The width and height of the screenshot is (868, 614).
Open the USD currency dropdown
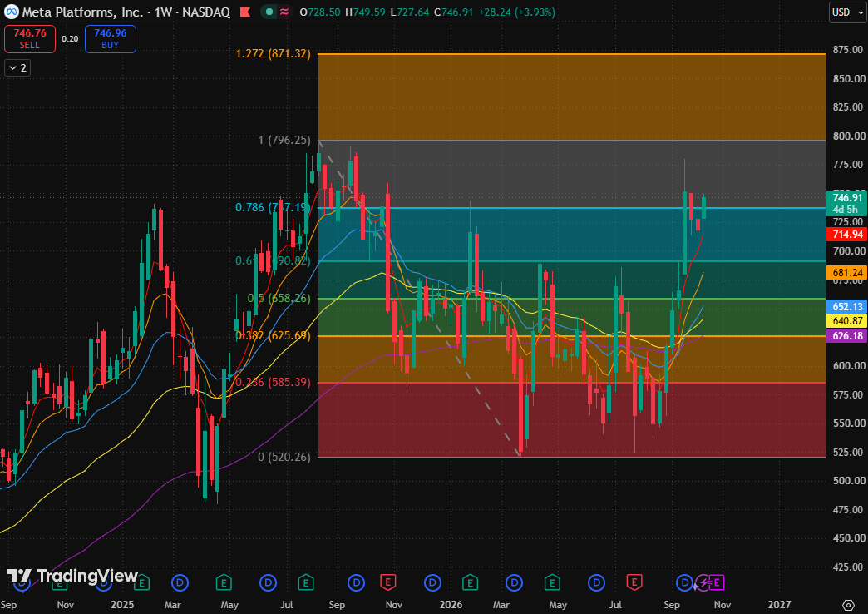tap(847, 12)
